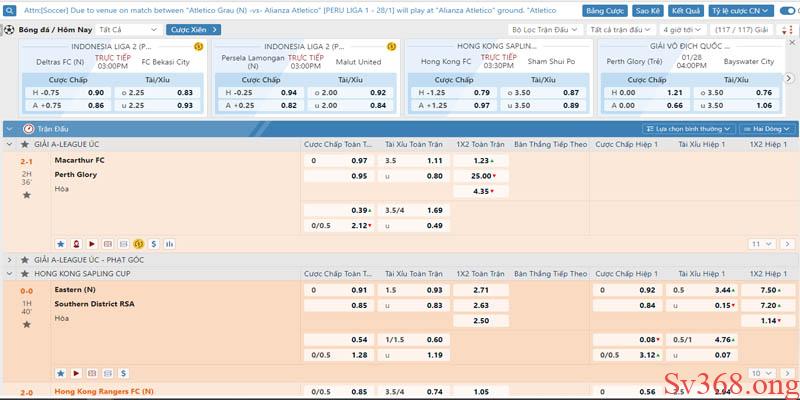Expand the Giải A-League Úc - Phạt Góc league
800x400 pixels.
[11, 259]
